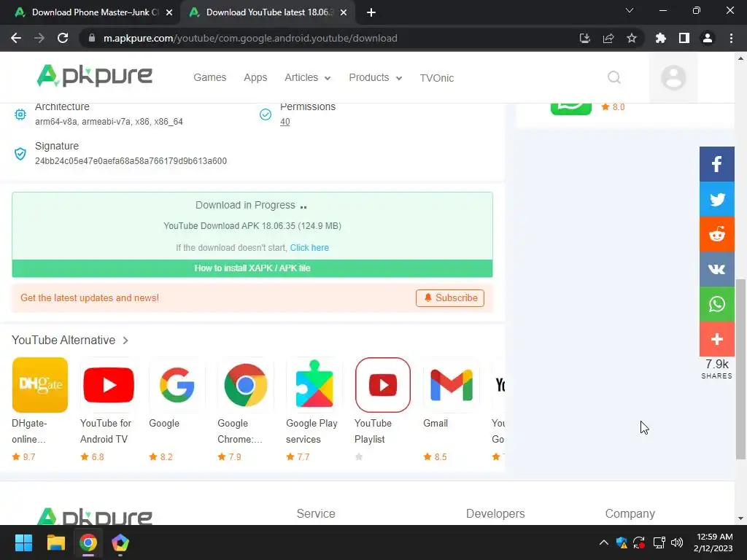Go back to the previous page
This screenshot has width=747, height=560.
pyautogui.click(x=16, y=38)
